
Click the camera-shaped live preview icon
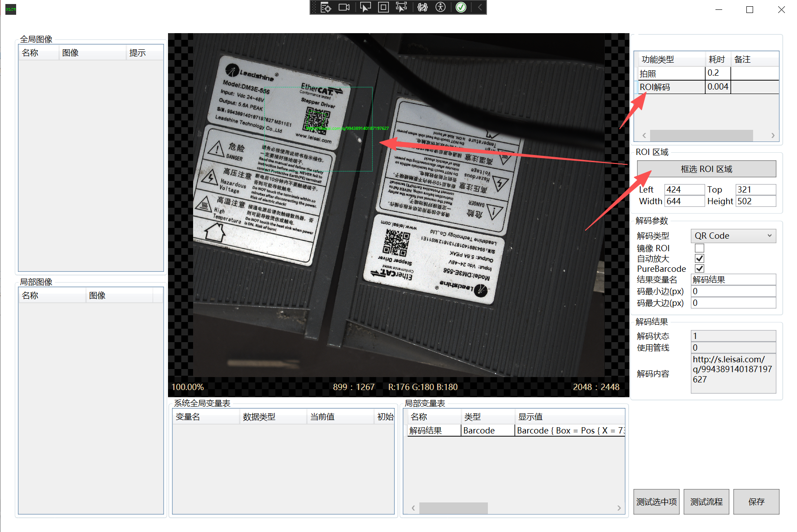point(344,7)
